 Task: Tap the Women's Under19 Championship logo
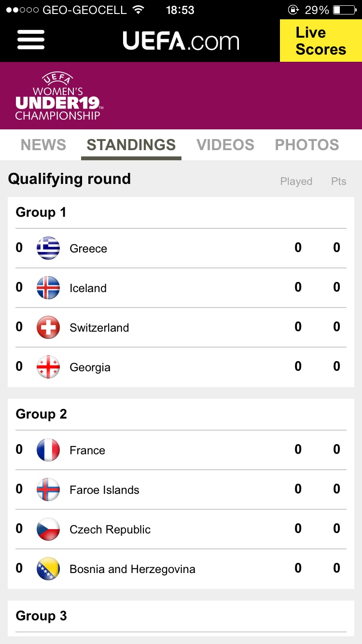click(57, 96)
